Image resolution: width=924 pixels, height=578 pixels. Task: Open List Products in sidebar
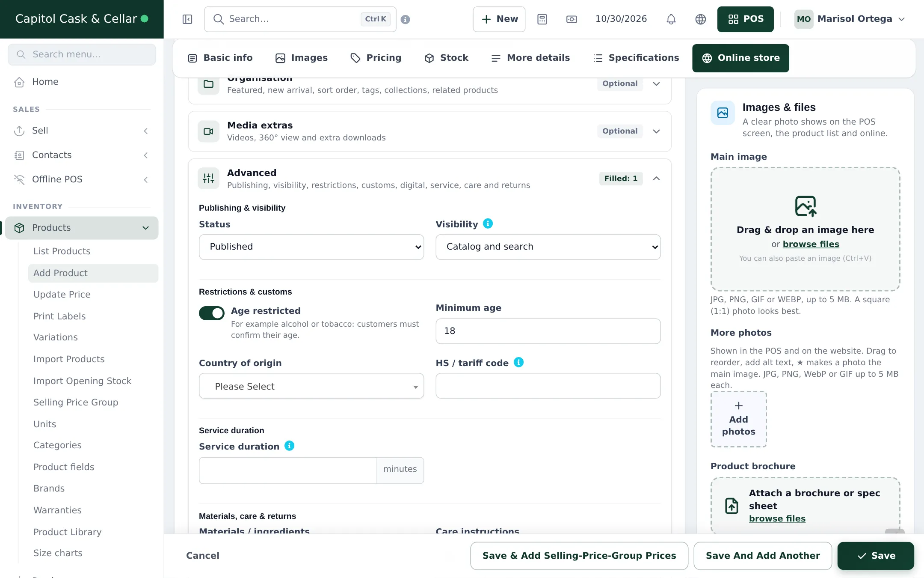pos(62,251)
